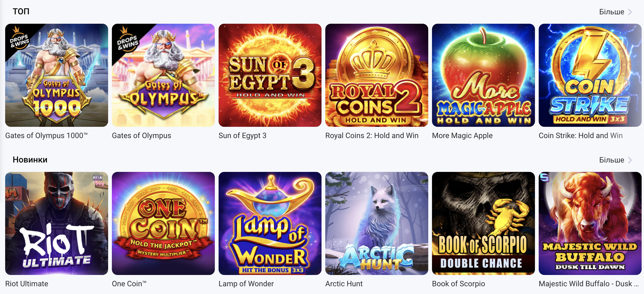The image size is (644, 294).
Task: Click Book of Scorpio Double Chance thumbnail
Action: coord(483,223)
